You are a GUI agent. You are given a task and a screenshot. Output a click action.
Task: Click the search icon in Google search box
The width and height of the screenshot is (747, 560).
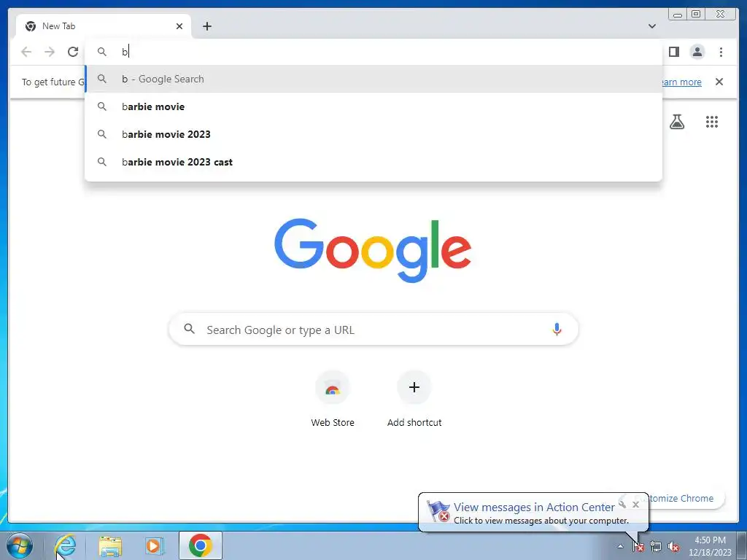[190, 329]
